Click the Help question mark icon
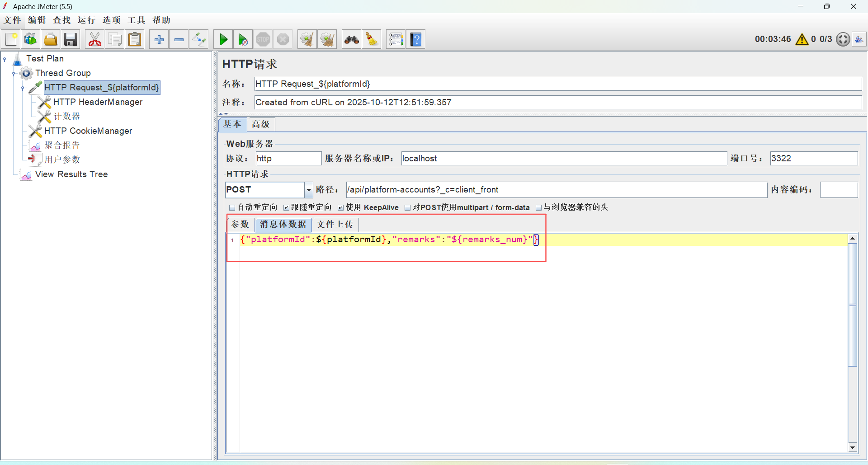 [416, 39]
